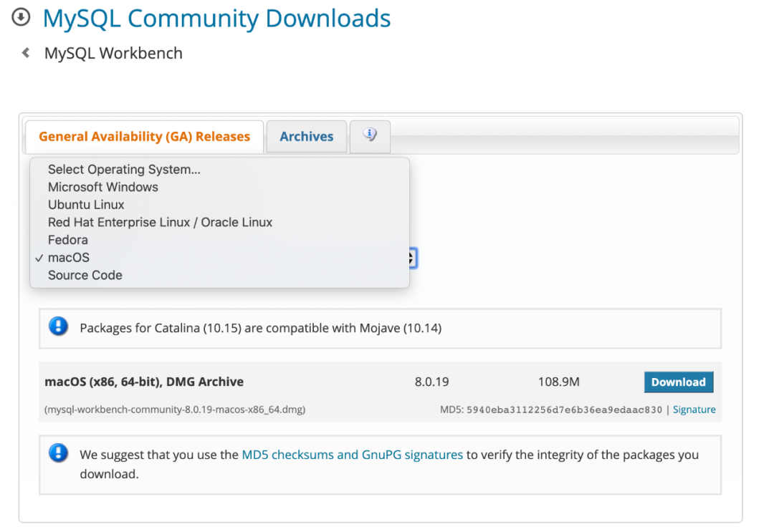Click the download circle icon beside page title
774x532 pixels.
(x=21, y=17)
